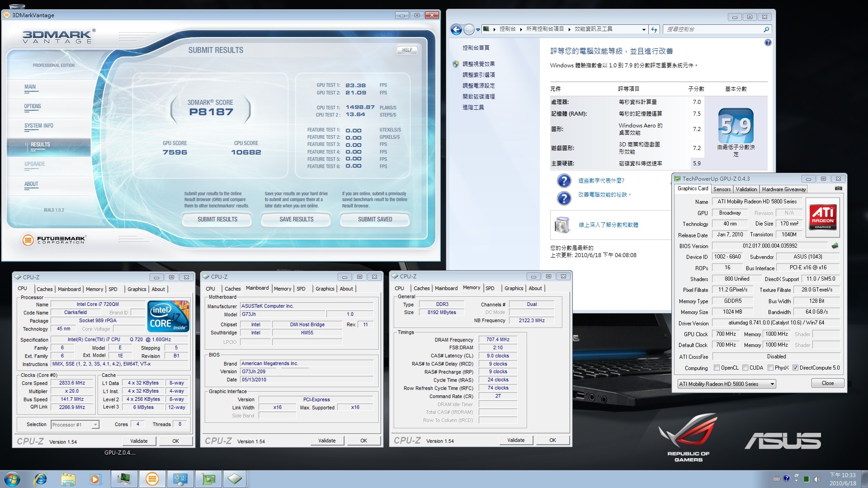Expand the breadcrumb arrow after 所有控制台項目
Image resolution: width=868 pixels, height=488 pixels.
coord(569,29)
